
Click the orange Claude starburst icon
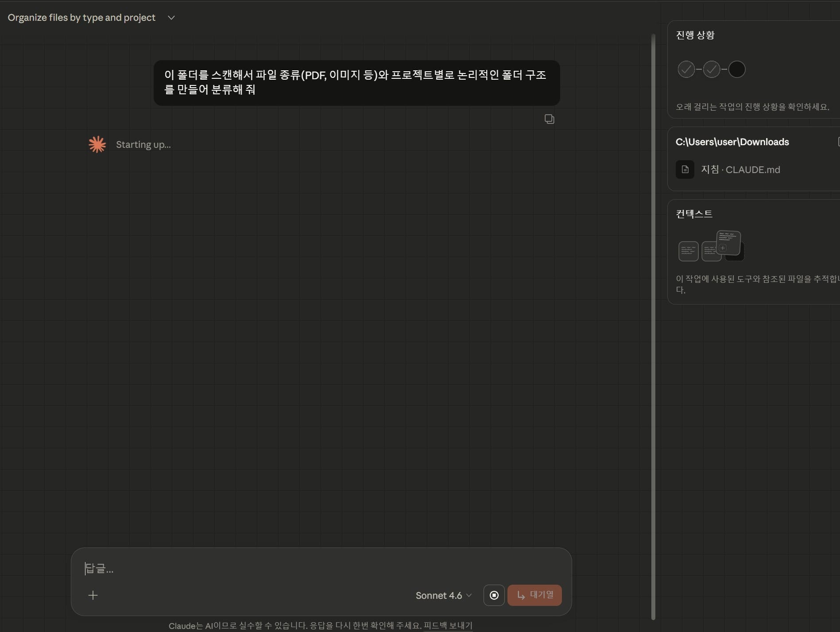click(x=97, y=144)
